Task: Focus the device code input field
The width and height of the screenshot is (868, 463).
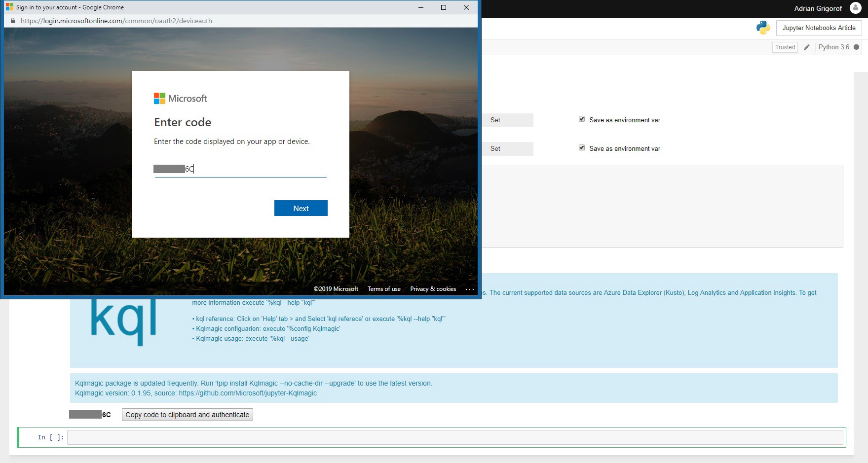Action: point(240,169)
